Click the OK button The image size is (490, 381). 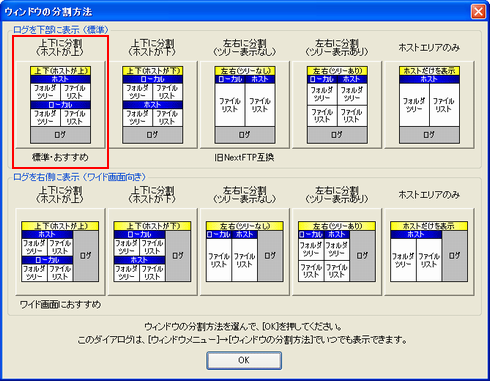tap(244, 360)
